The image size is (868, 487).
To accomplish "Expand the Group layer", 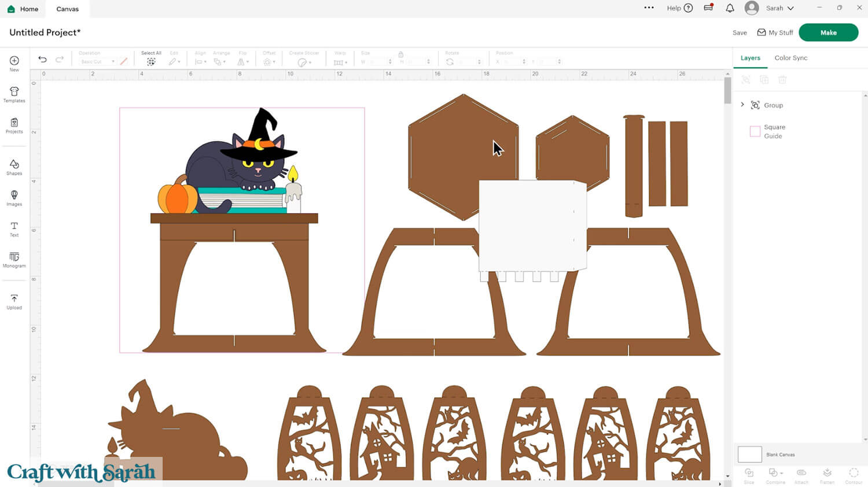I will (742, 105).
